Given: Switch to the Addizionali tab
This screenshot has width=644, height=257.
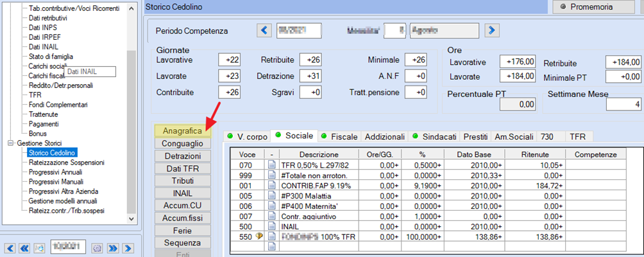Looking at the screenshot, I should click(385, 137).
